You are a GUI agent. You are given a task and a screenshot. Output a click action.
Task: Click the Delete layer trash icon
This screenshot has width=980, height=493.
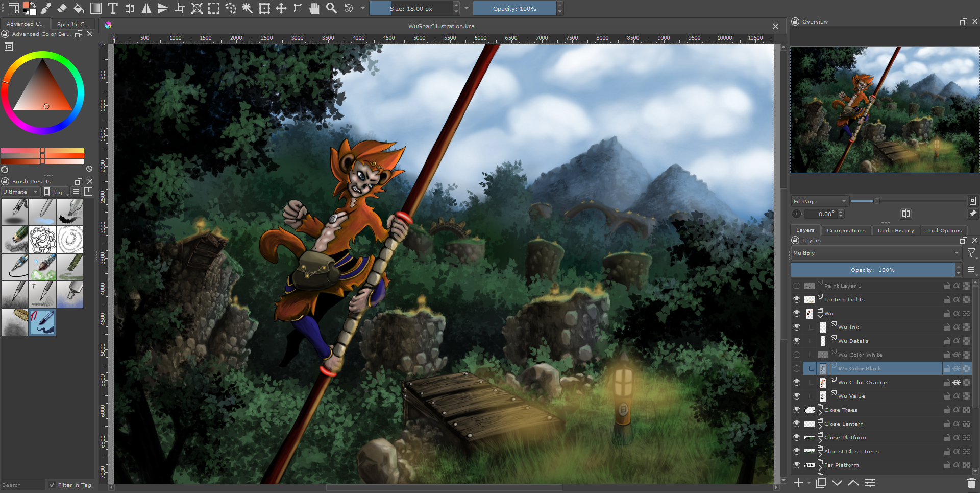[x=971, y=483]
